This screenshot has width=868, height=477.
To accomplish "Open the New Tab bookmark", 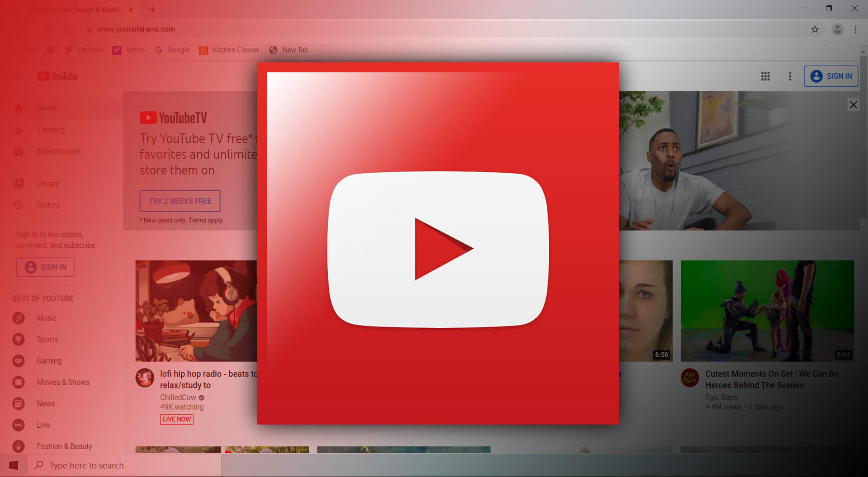I will pyautogui.click(x=289, y=50).
